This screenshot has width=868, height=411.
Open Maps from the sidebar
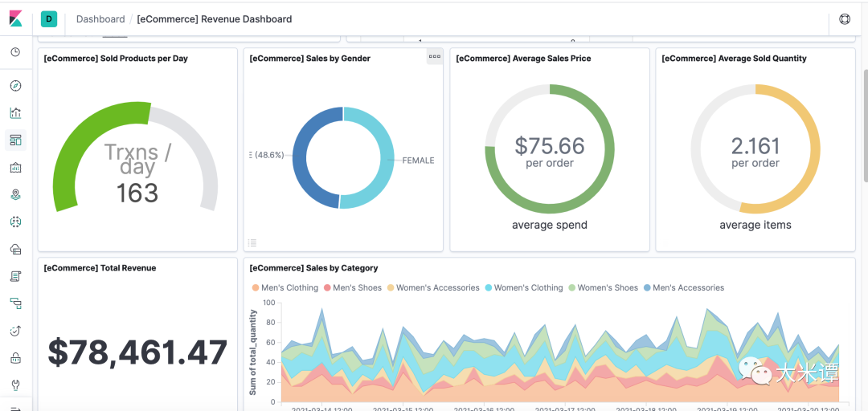pyautogui.click(x=15, y=194)
